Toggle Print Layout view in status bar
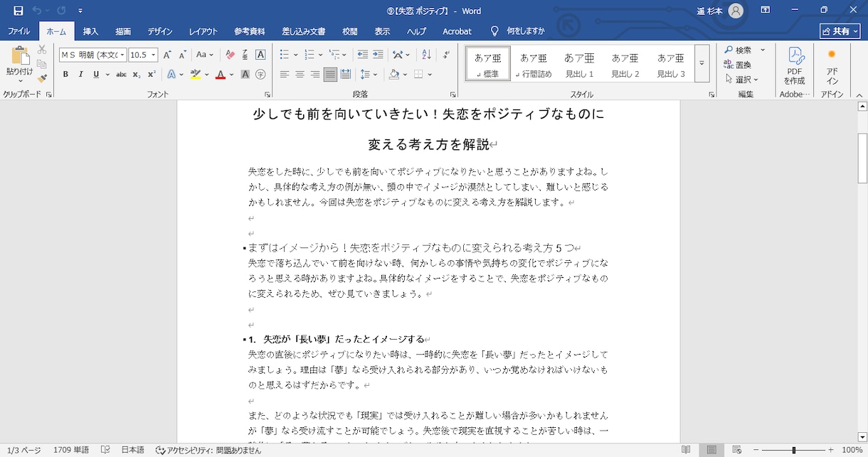This screenshot has height=457, width=868. (x=711, y=450)
